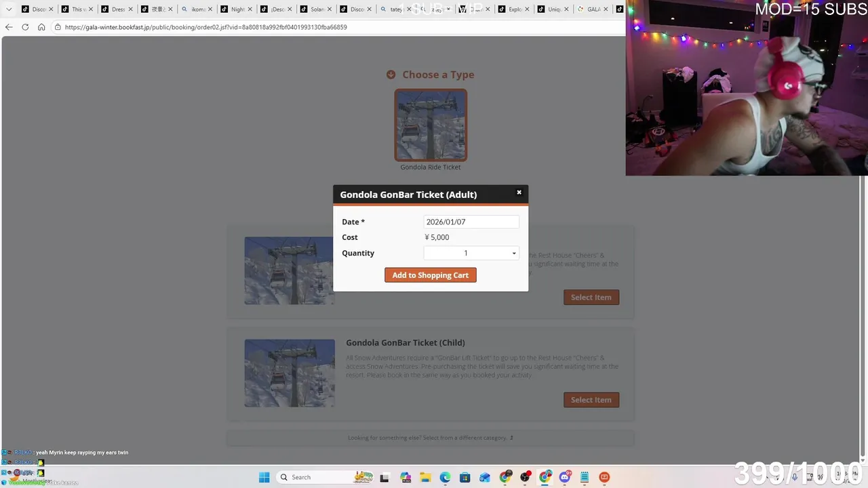Viewport: 868px width, 488px height.
Task: Switch to the 'Dress' TikTok tab
Action: coord(116,9)
